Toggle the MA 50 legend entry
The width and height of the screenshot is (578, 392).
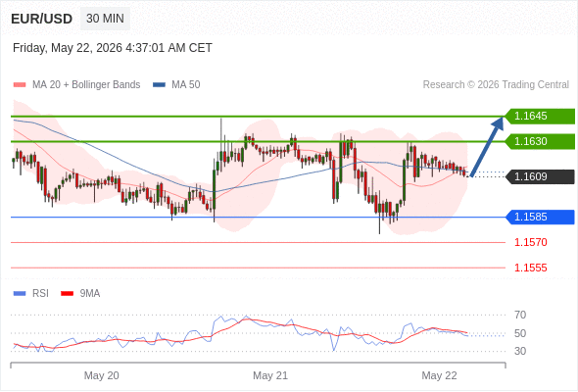coord(176,85)
